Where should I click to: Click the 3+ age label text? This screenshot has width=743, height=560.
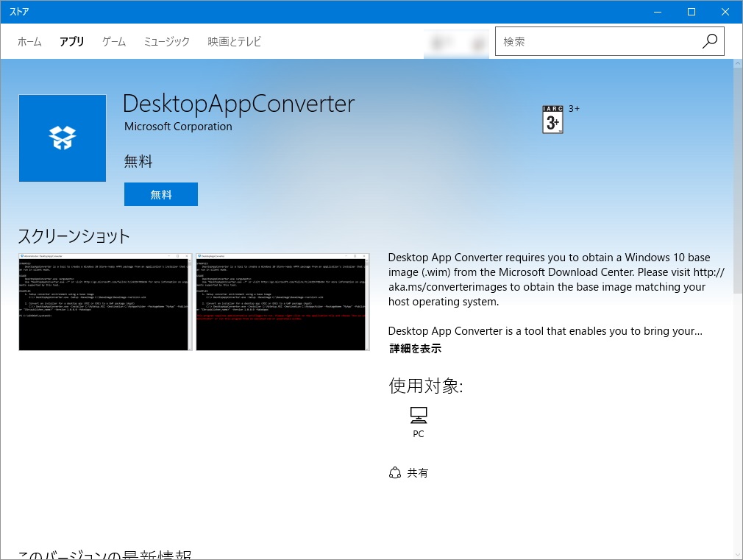point(574,109)
